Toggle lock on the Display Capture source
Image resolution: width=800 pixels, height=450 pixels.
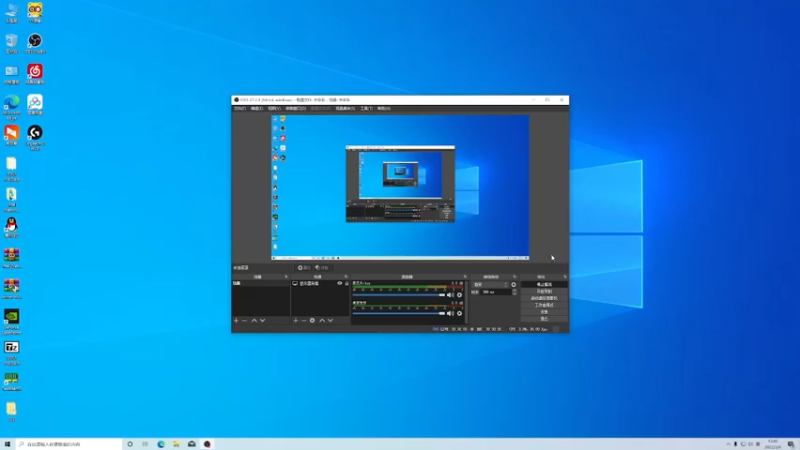click(346, 283)
